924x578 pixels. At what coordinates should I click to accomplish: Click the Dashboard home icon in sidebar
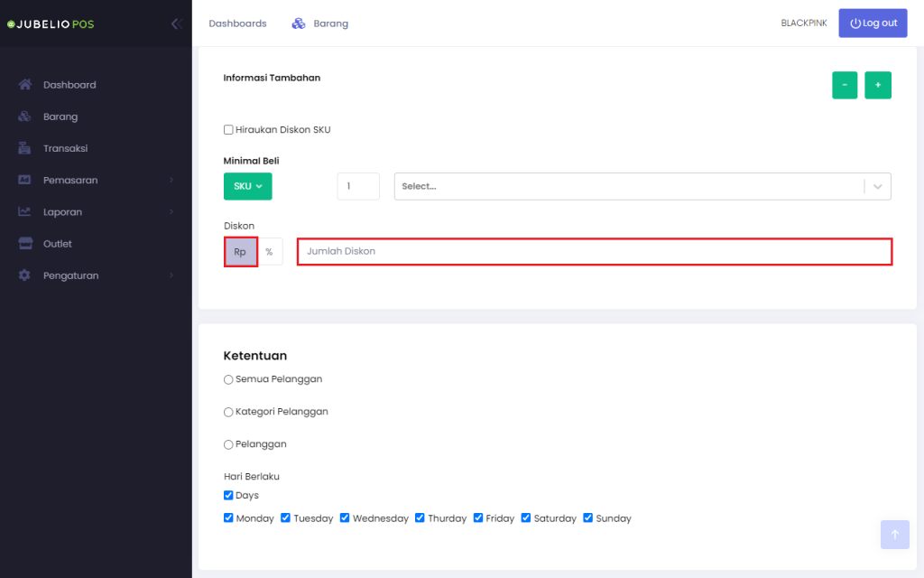click(24, 84)
